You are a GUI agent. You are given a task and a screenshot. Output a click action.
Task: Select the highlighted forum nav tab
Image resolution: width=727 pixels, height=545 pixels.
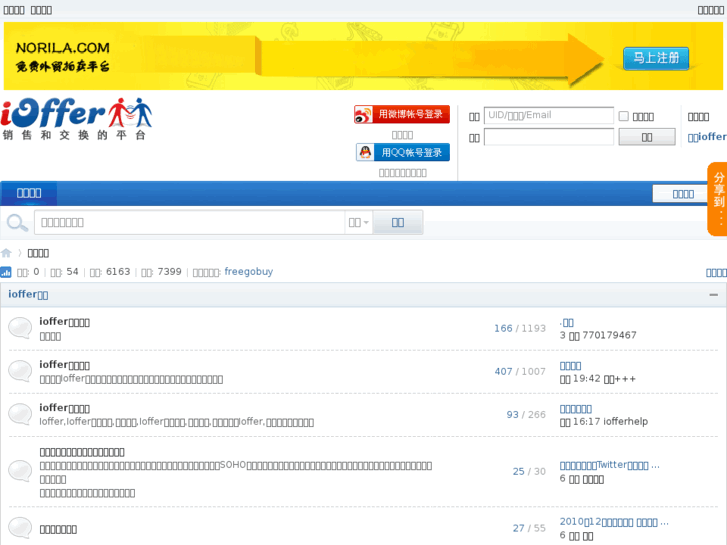point(29,193)
